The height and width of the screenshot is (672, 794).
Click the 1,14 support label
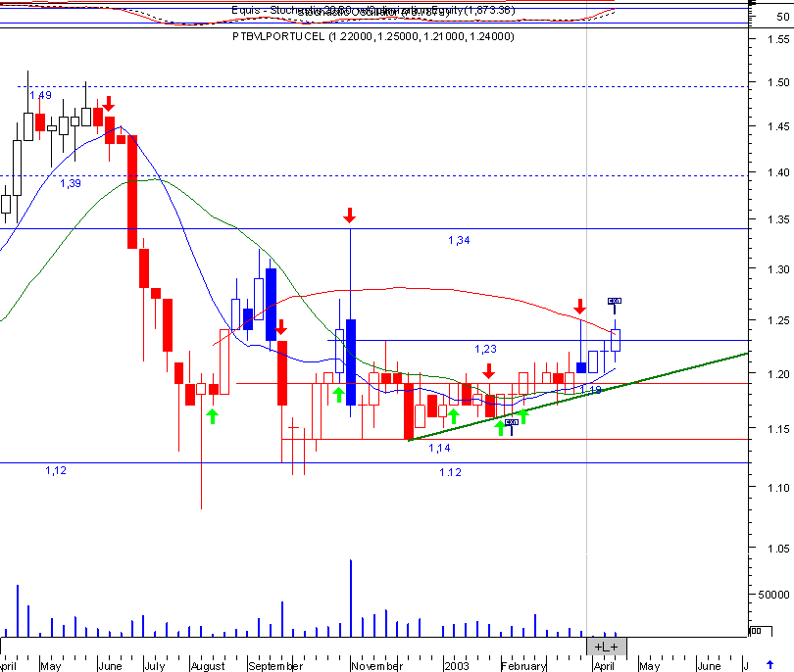(439, 448)
